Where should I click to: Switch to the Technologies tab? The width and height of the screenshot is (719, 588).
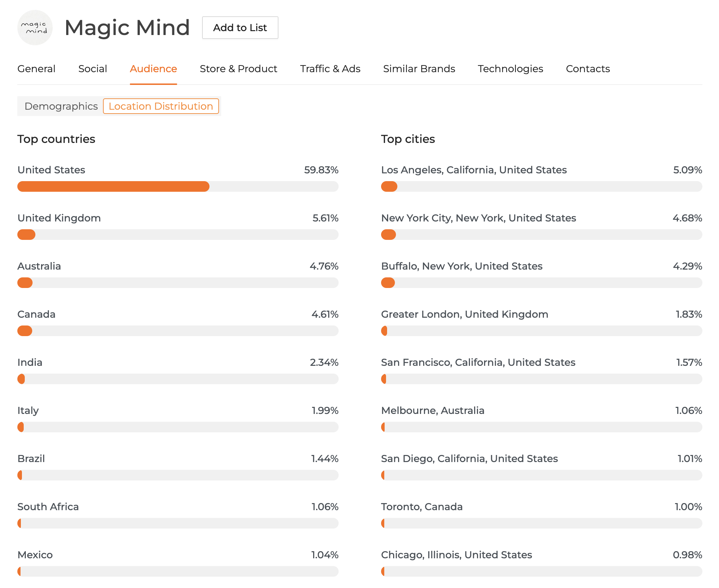pyautogui.click(x=510, y=69)
